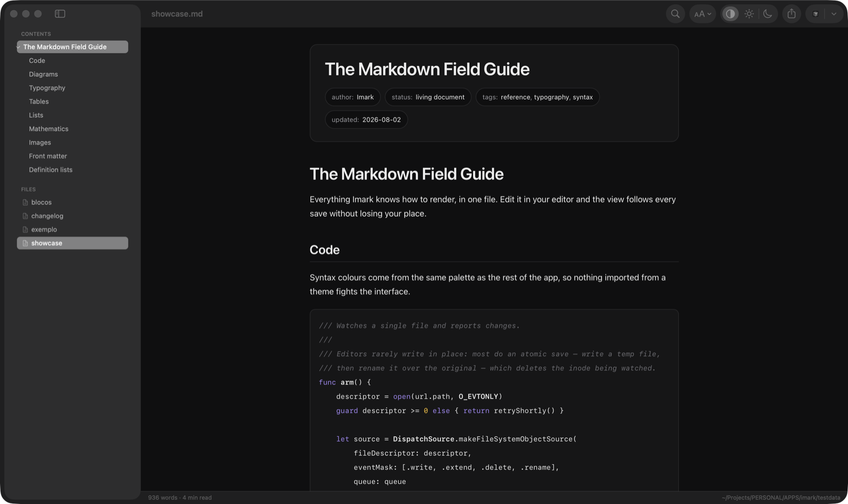Open the AA text size menu
Screen dimensions: 848x504
[x=703, y=14]
